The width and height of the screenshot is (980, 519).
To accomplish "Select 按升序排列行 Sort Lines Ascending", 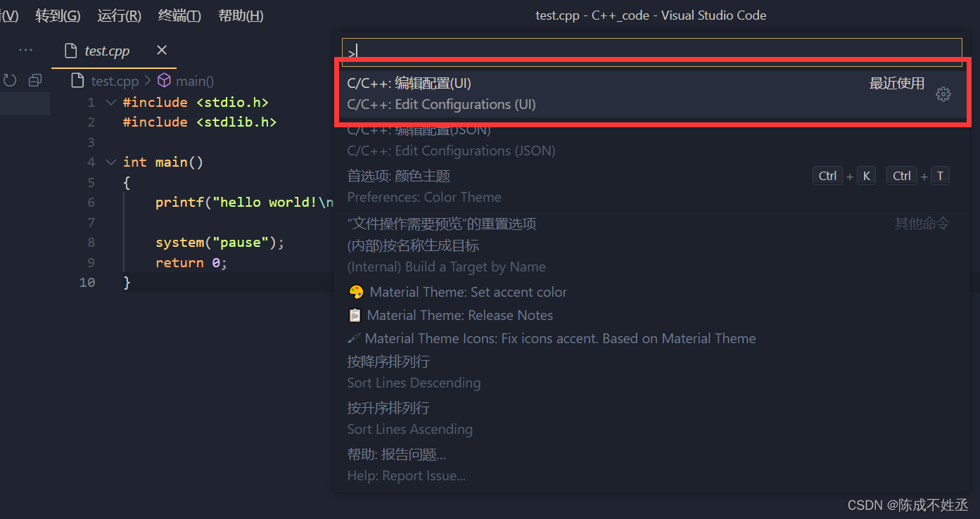I will coord(651,419).
